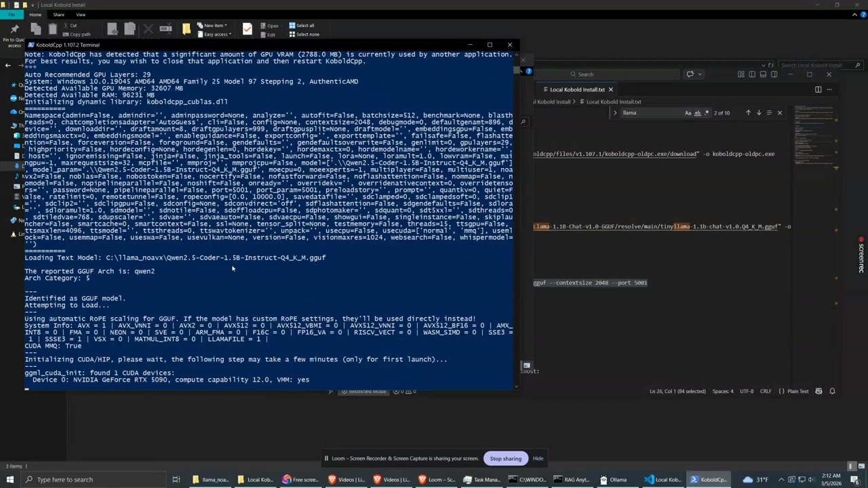Toggle Use Regular Expression in find widget
This screenshot has width=868, height=488.
tap(706, 113)
